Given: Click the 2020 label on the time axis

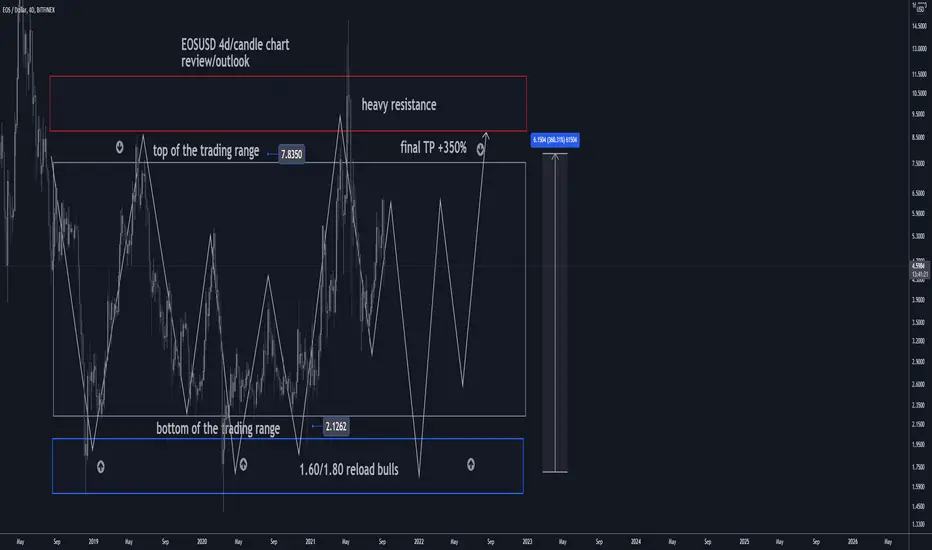Looking at the screenshot, I should 202,542.
